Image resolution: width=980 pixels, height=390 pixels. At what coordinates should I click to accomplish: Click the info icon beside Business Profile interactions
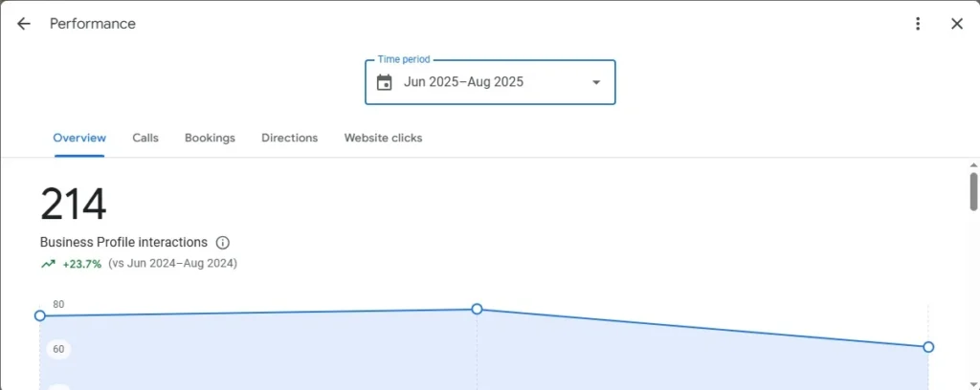pos(223,243)
